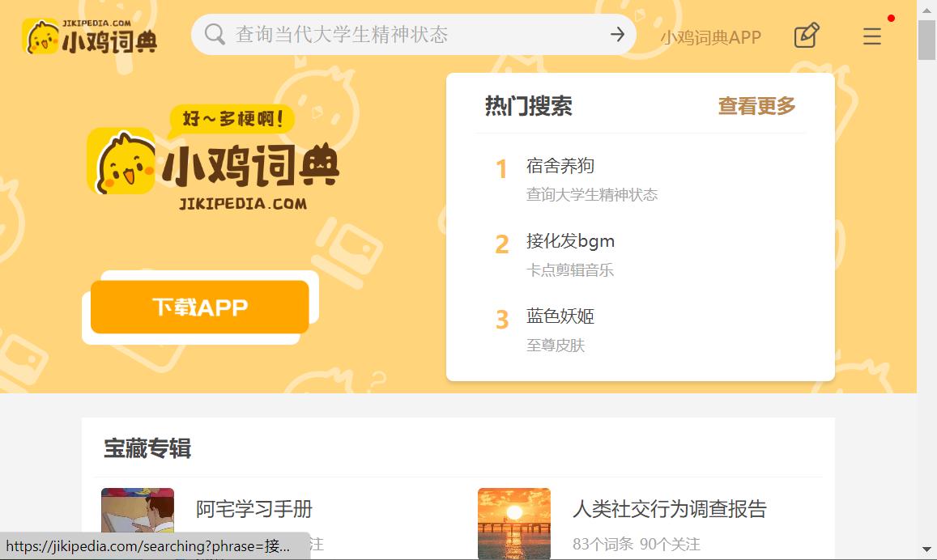Click the 下载APP button
The image size is (937, 560).
click(199, 307)
